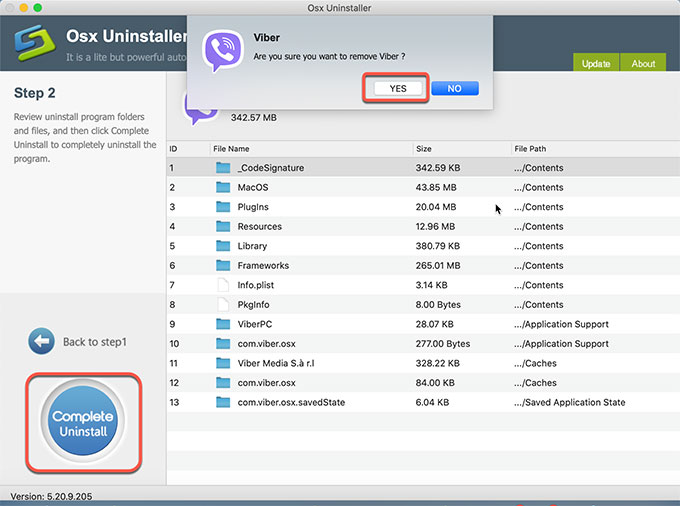This screenshot has height=506, width=680.
Task: Click the Complete Uninstall round button
Action: click(83, 421)
